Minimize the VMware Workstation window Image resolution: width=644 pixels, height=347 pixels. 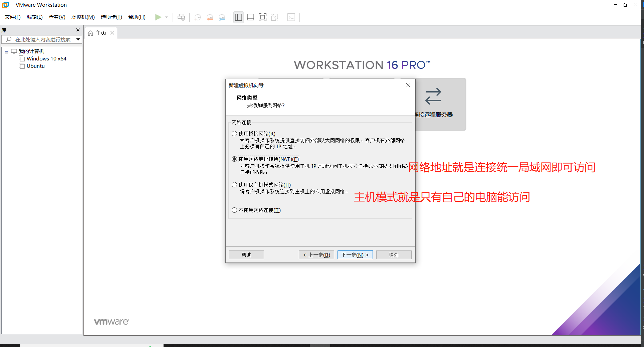click(616, 5)
